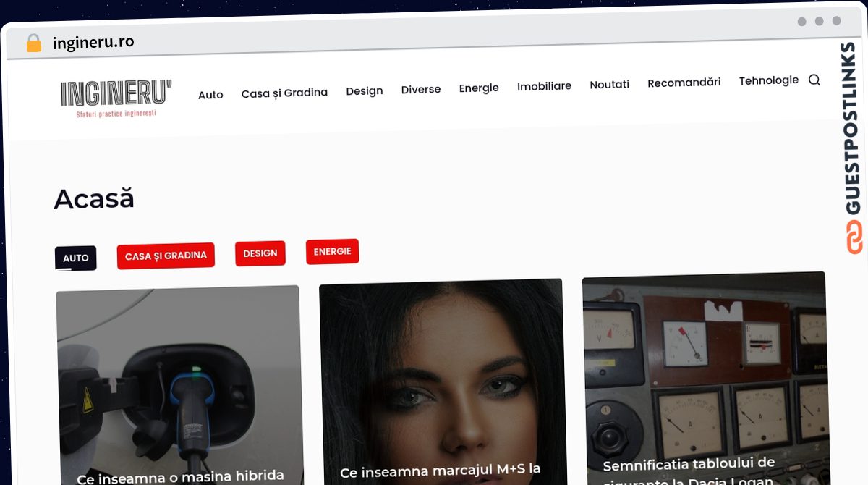Click the 'Sfaturi practice inginerești' tagline
868x485 pixels.
(x=116, y=114)
